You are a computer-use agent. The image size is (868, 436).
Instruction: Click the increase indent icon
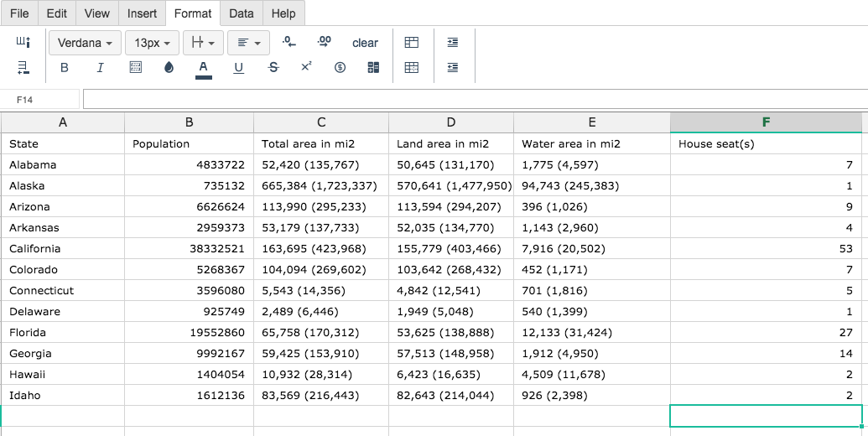453,43
